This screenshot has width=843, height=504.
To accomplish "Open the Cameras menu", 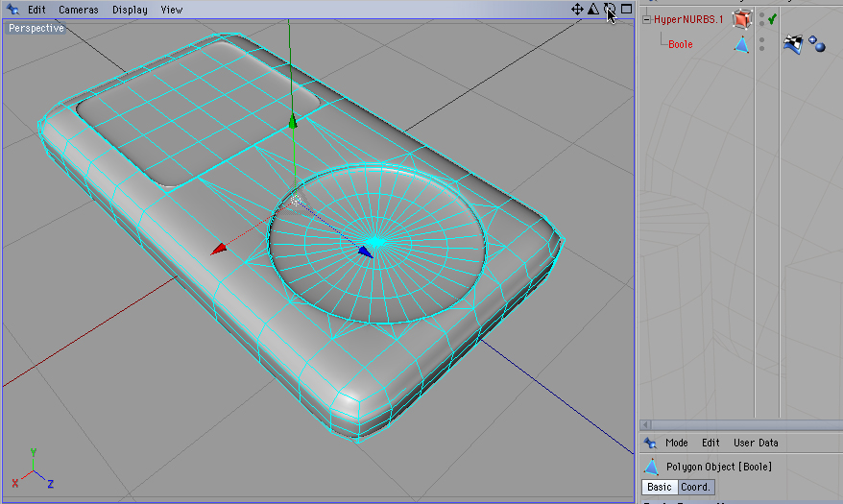I will click(79, 10).
